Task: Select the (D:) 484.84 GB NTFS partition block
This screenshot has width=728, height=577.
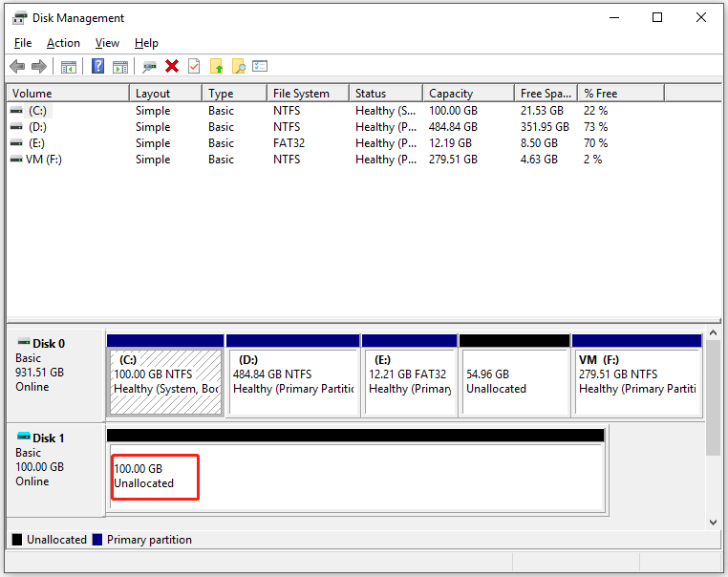Action: [x=292, y=380]
